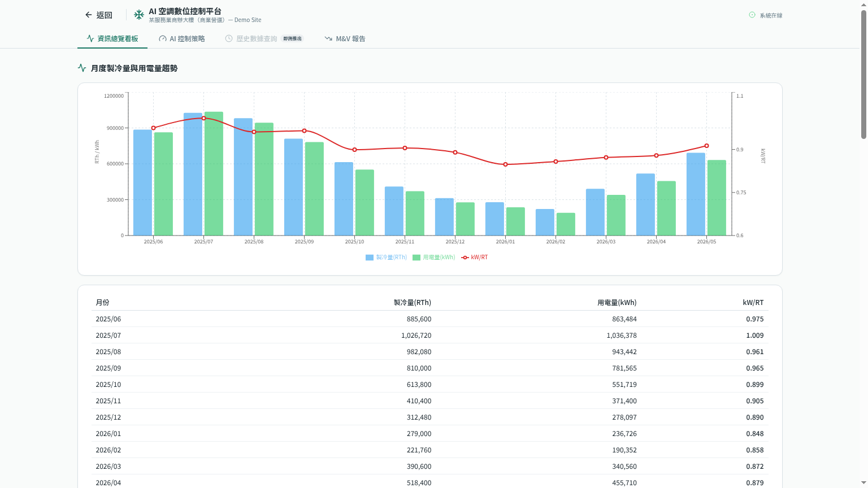Click the AI 空調數位控制平台 title

tap(185, 11)
